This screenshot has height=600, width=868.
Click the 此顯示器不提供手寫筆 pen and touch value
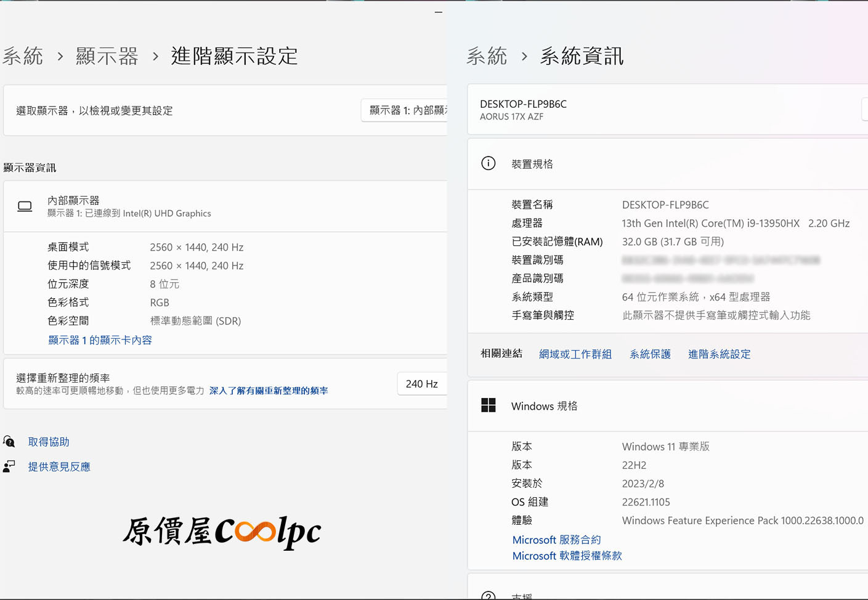coord(716,315)
